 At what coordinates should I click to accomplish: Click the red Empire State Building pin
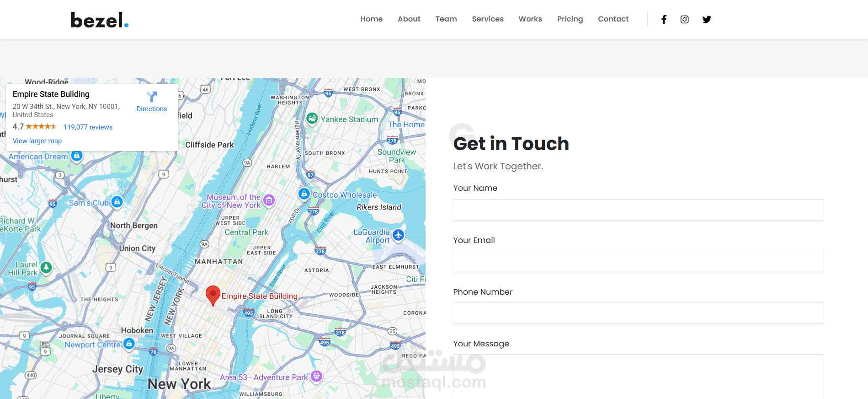pos(213,296)
